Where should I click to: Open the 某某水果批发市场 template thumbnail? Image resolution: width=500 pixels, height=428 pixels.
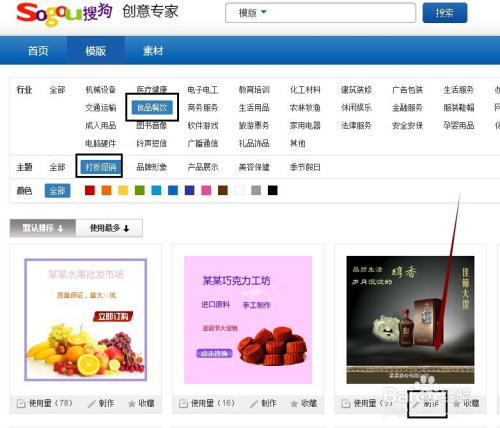[86, 320]
